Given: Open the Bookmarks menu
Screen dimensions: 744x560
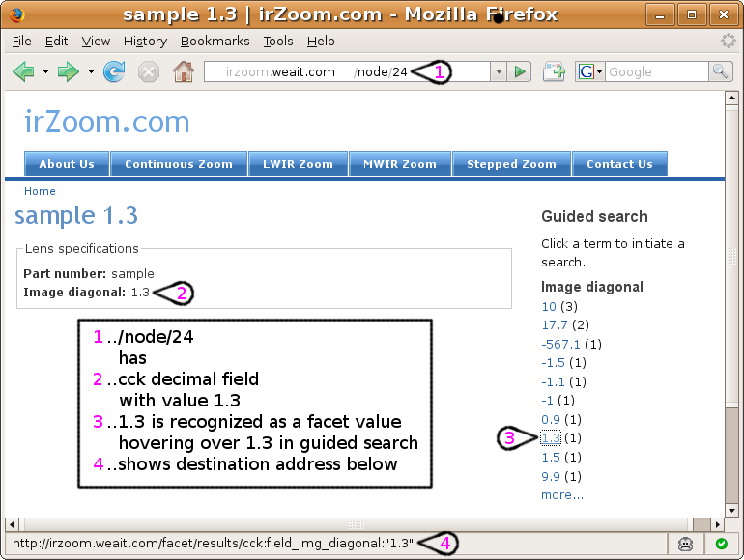Looking at the screenshot, I should (x=215, y=42).
